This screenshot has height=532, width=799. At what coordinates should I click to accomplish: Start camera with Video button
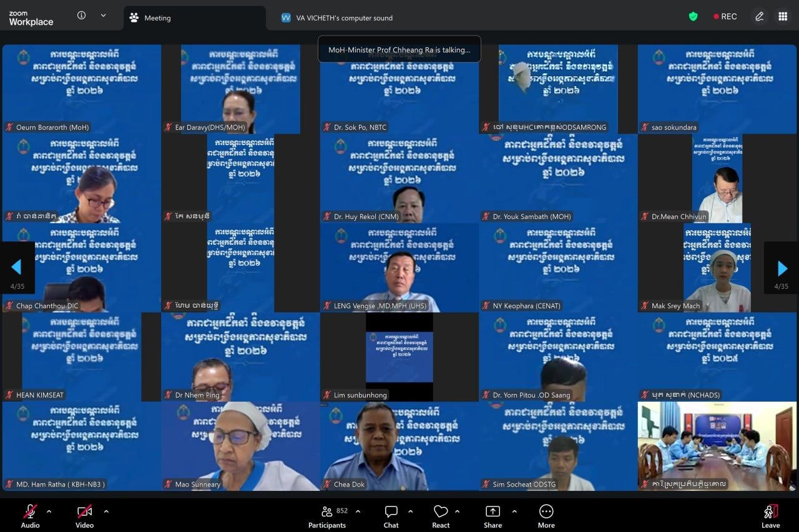point(85,516)
